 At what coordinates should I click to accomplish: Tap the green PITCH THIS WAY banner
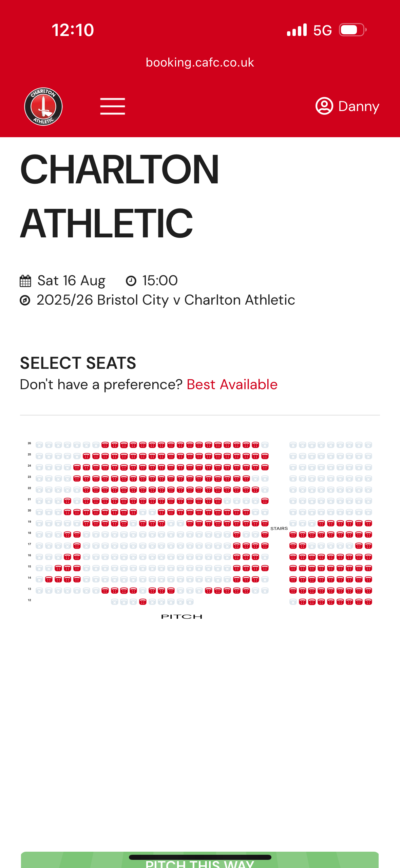(200, 860)
